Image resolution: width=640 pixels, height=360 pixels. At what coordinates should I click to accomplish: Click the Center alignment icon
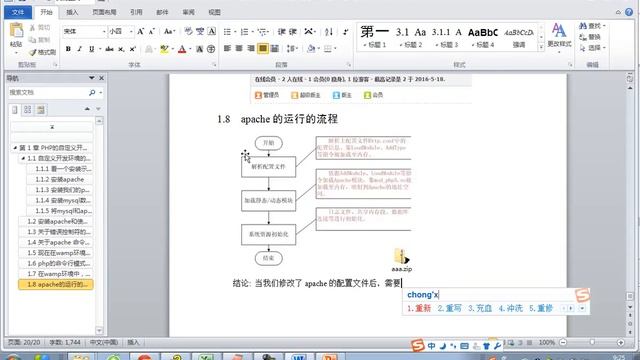(x=239, y=49)
